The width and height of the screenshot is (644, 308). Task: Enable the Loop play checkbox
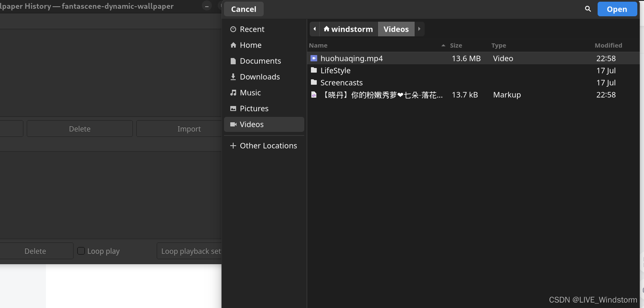81,250
